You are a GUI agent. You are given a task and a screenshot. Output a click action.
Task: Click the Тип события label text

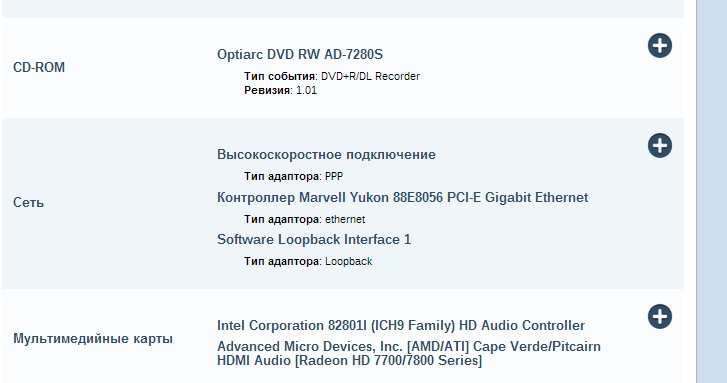coord(280,76)
